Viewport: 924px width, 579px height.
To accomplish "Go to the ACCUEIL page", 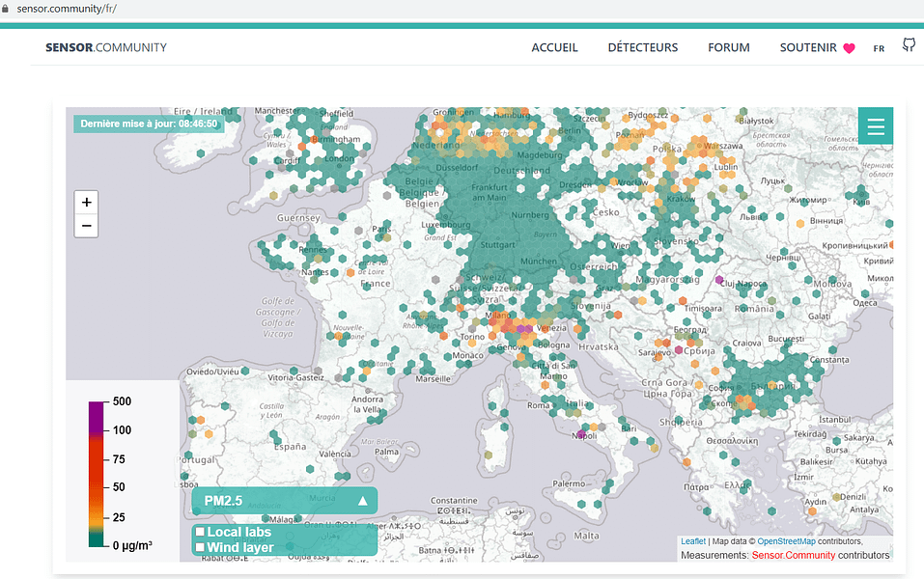I will tap(554, 47).
